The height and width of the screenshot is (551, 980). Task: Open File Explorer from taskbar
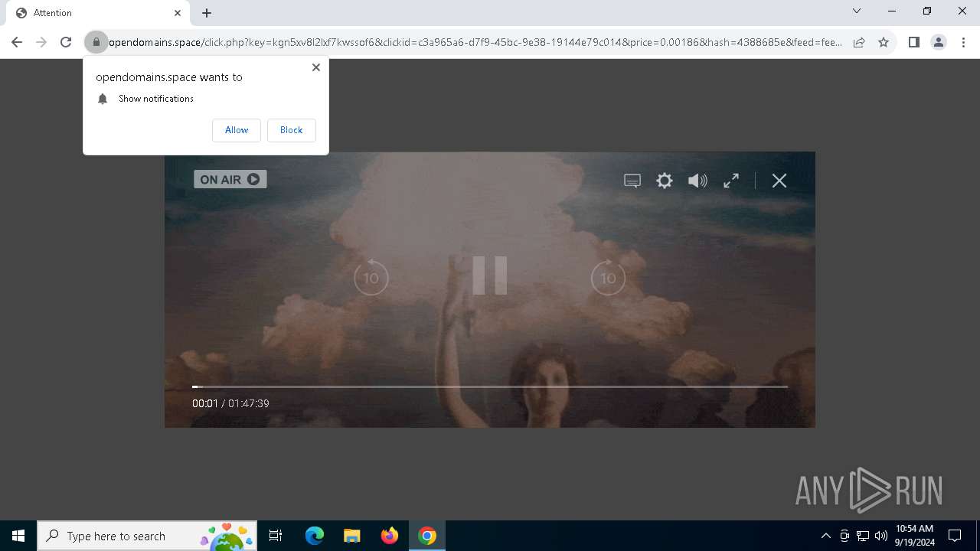(x=351, y=536)
